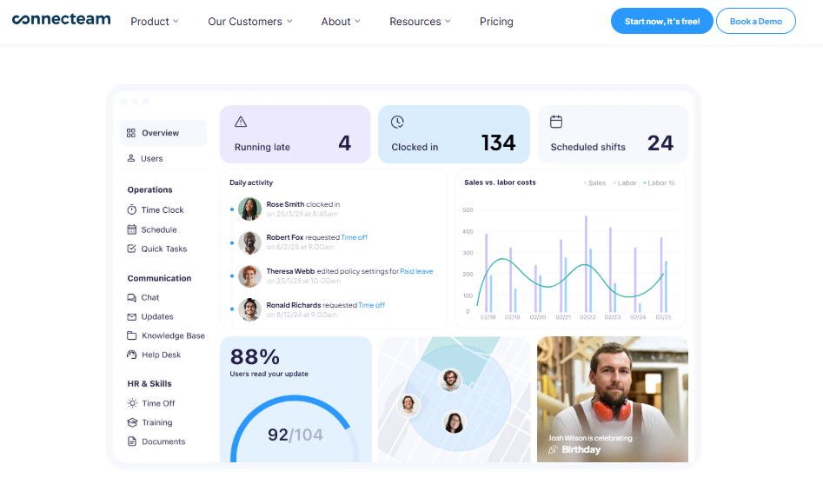Viewport: 823px width, 504px height.
Task: Open Chat under Communication
Action: pos(150,297)
